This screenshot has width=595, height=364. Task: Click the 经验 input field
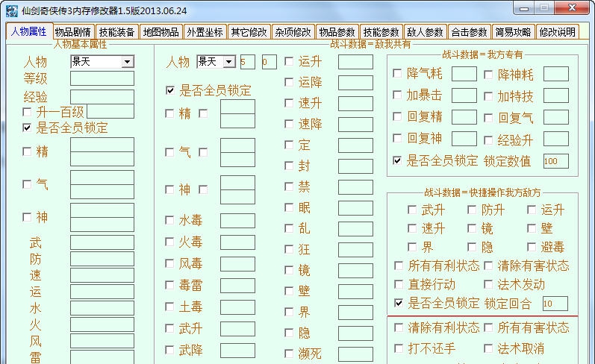(x=102, y=97)
